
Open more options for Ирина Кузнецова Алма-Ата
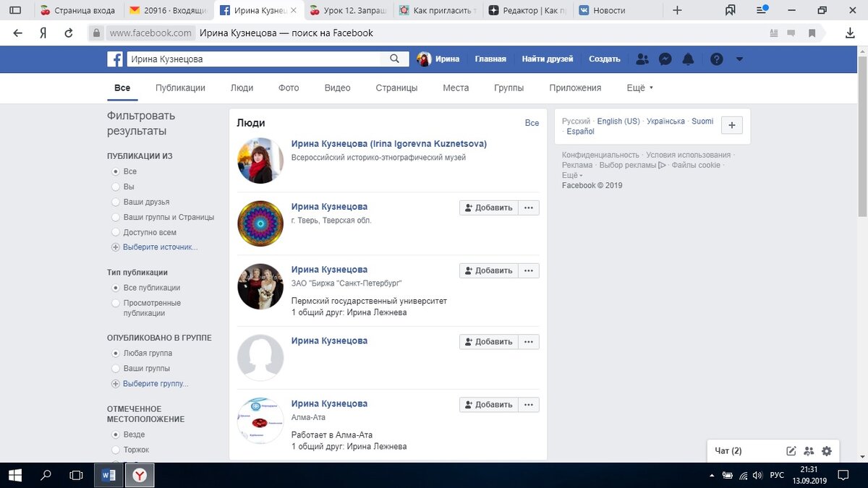528,405
